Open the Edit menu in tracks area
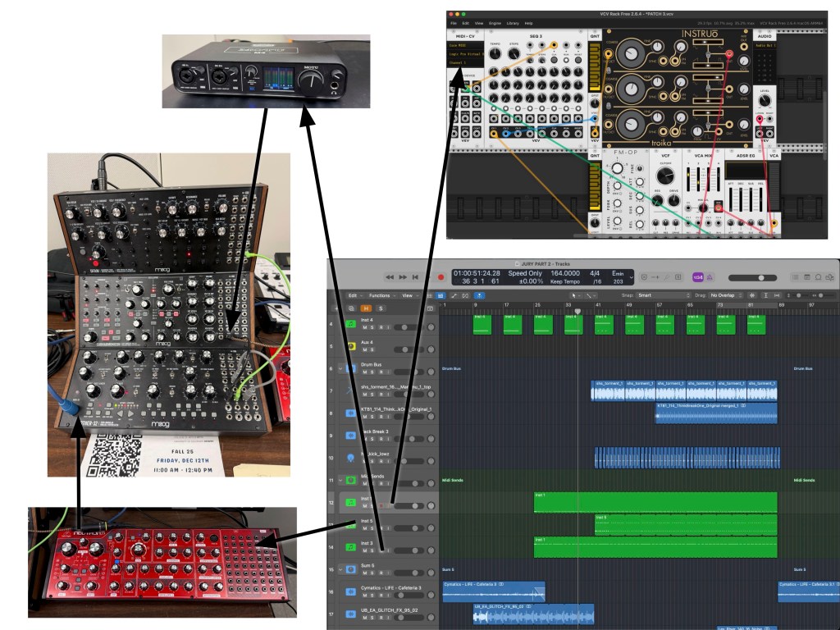Viewport: 840px width, 630px height. tap(354, 295)
